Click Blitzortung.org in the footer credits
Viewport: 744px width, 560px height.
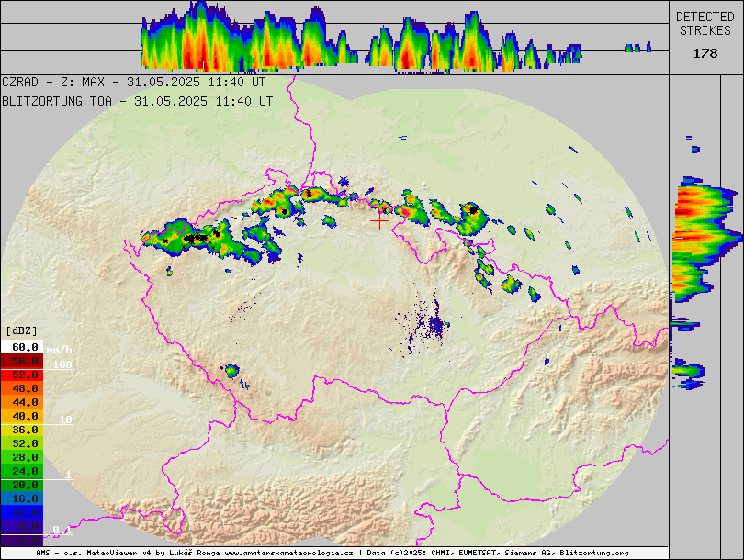(x=594, y=554)
